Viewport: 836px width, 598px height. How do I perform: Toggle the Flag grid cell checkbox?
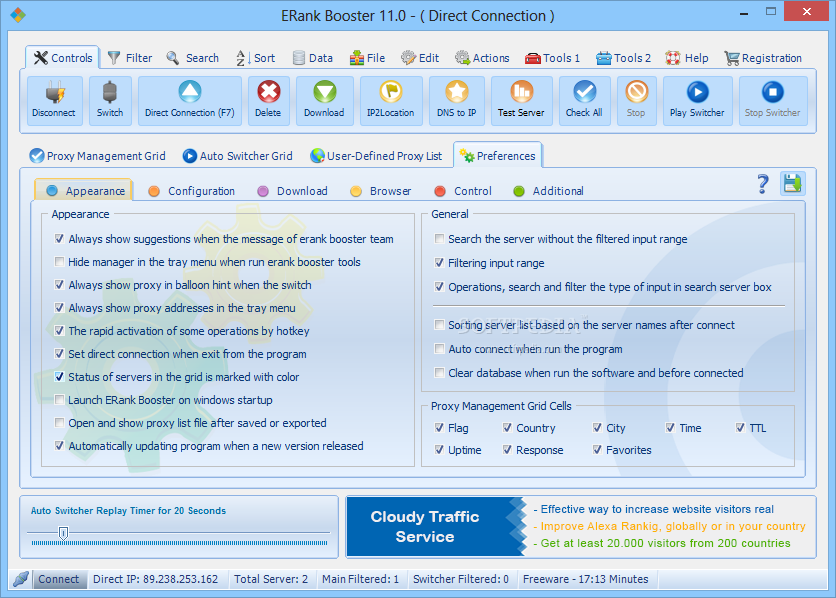click(x=439, y=427)
